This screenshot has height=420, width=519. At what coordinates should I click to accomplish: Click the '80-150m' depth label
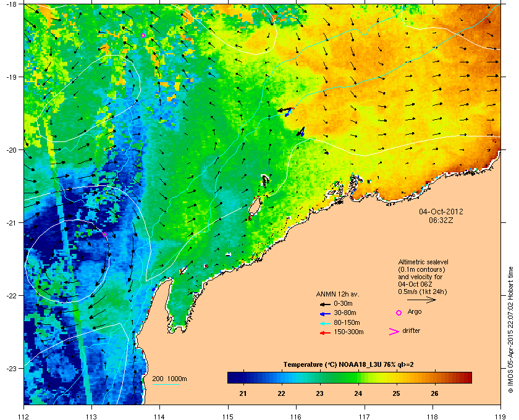[347, 322]
